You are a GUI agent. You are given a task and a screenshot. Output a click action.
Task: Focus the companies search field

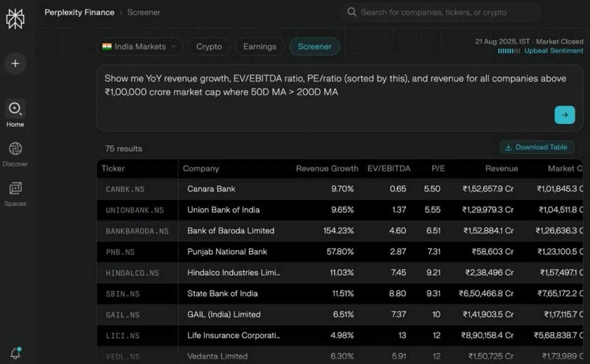coord(440,13)
